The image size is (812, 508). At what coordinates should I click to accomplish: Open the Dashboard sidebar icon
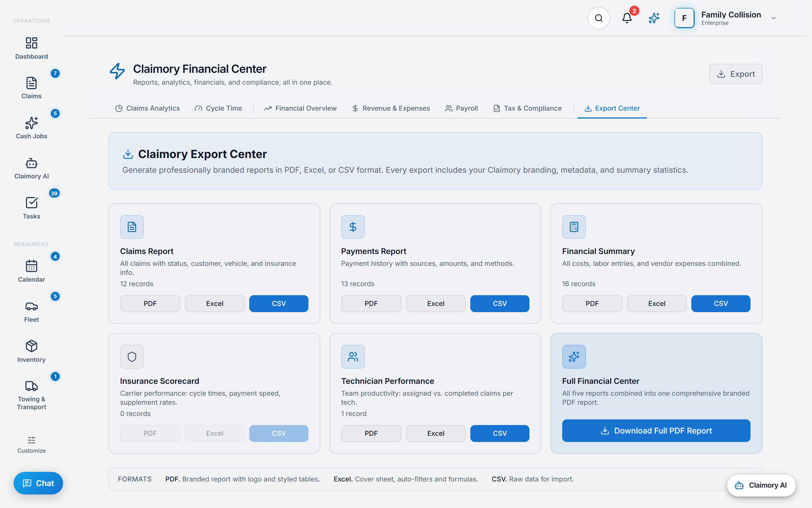[32, 43]
